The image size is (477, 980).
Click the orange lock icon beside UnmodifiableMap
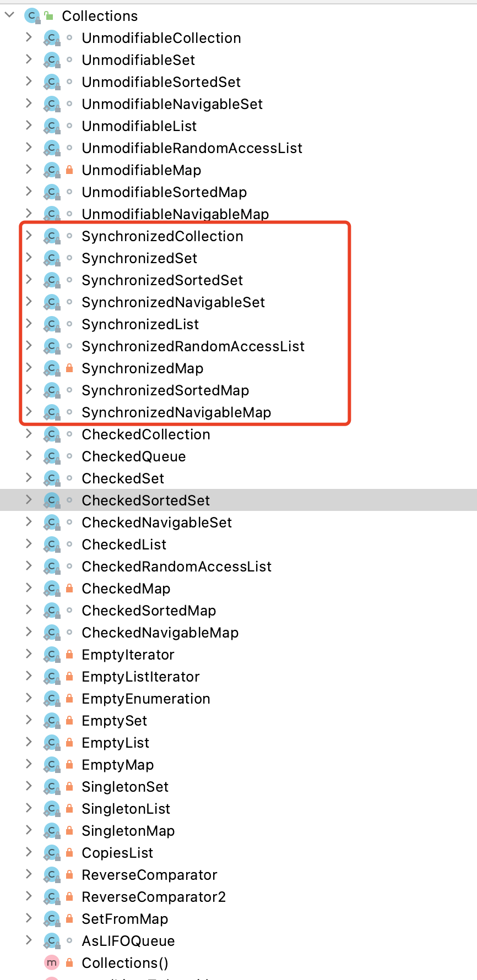(69, 170)
